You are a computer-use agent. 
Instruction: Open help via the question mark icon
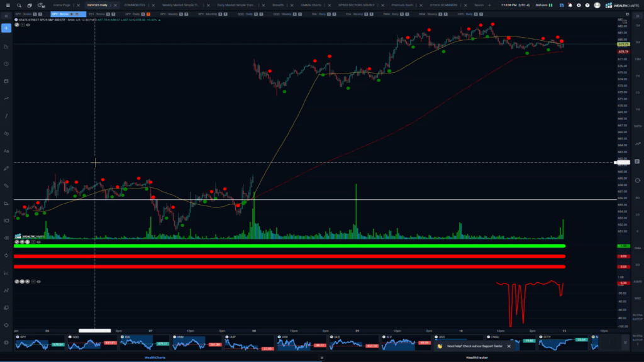(x=587, y=5)
